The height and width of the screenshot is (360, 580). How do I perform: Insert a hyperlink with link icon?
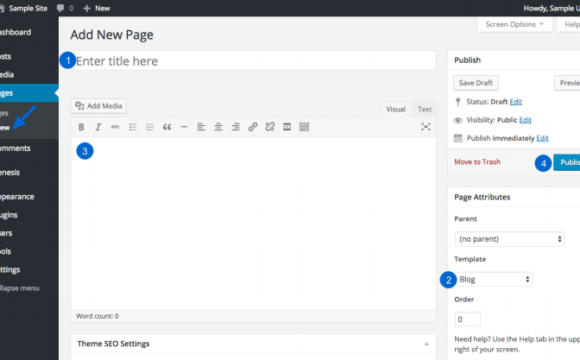pos(253,127)
